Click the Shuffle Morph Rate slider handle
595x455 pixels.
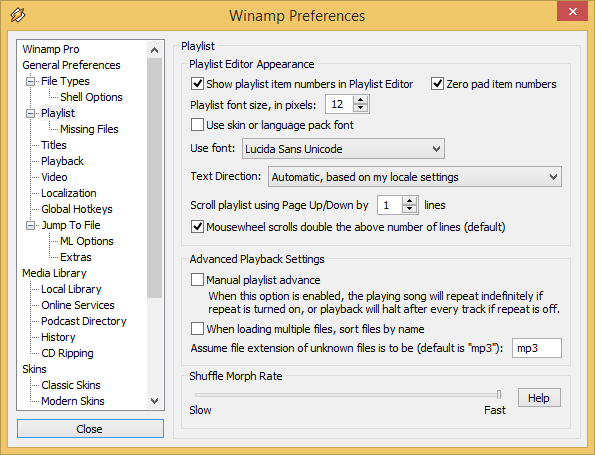(x=499, y=395)
